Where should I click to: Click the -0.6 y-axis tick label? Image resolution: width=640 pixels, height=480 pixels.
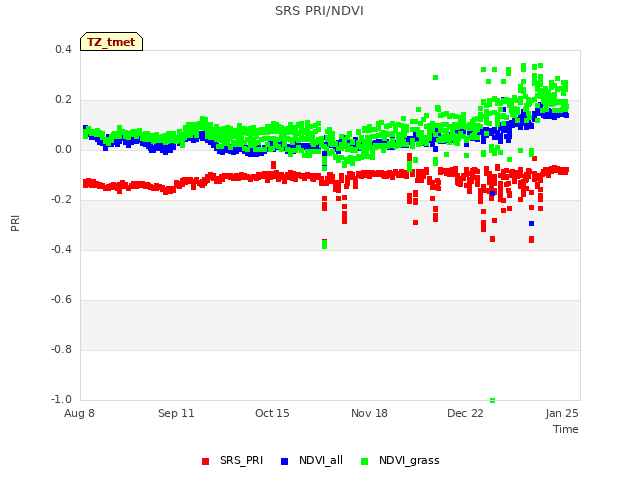pyautogui.click(x=61, y=299)
